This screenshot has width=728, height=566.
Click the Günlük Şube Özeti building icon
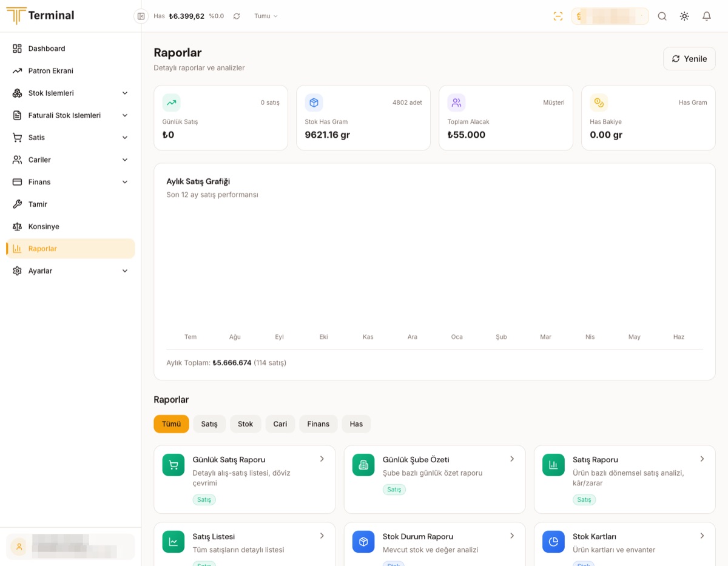(363, 465)
